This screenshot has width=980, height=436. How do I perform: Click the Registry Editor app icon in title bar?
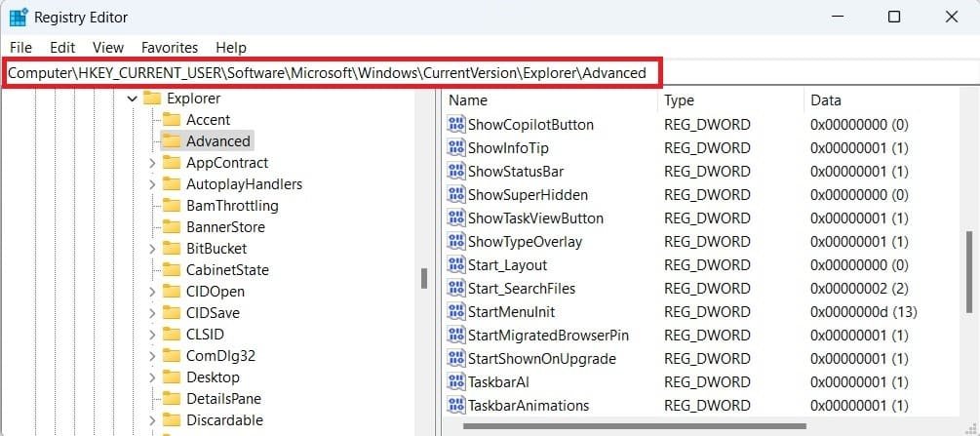pyautogui.click(x=18, y=18)
